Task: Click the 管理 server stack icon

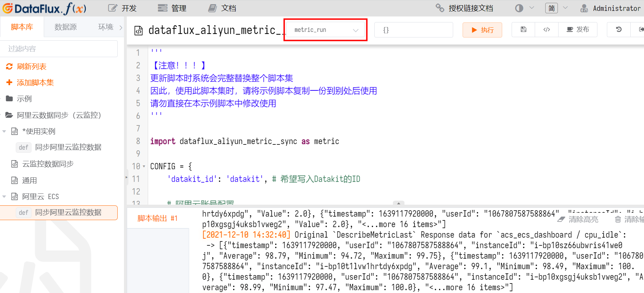Action: 162,8
